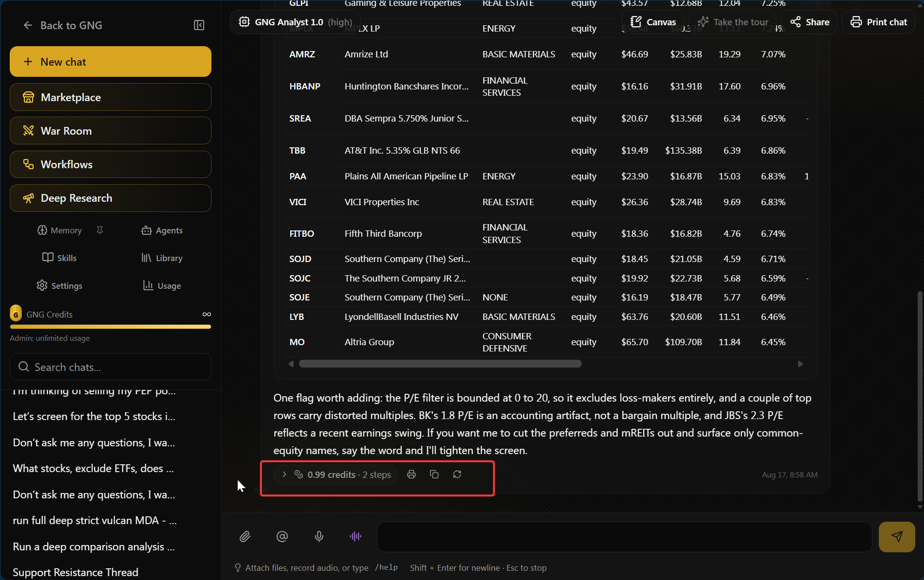The width and height of the screenshot is (924, 580).
Task: Open Skills page
Action: click(59, 258)
